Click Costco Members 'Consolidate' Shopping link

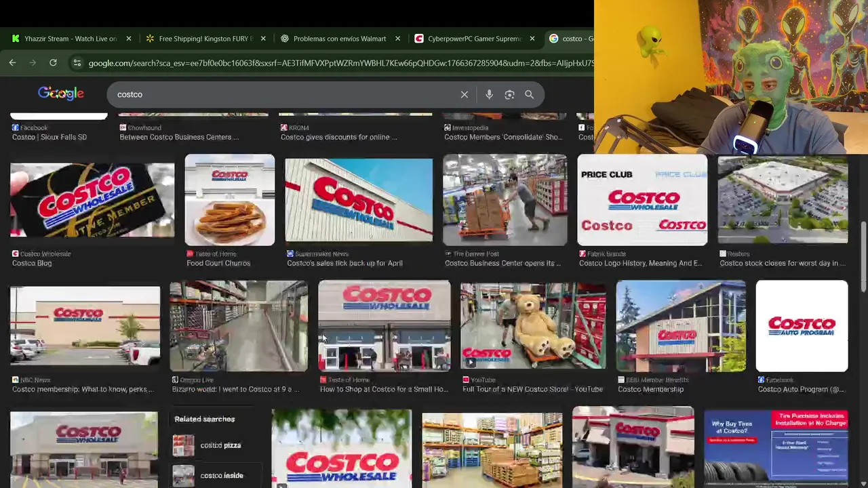click(x=503, y=137)
